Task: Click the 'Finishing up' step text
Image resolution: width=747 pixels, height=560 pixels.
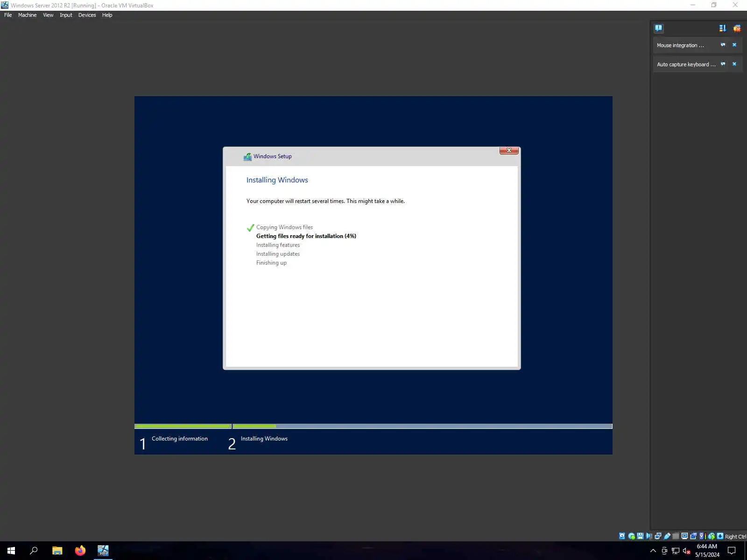Action: pos(271,263)
